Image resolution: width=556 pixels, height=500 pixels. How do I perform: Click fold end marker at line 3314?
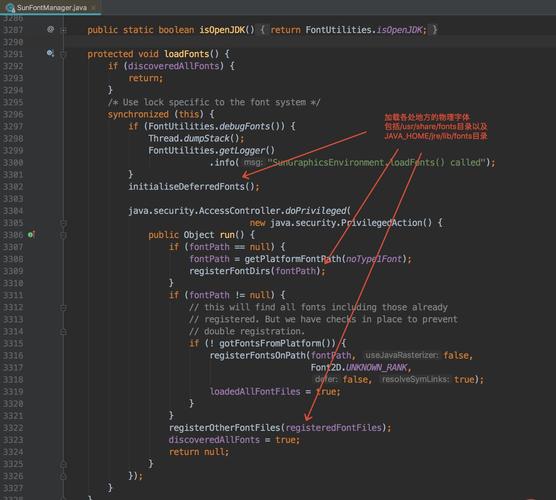tap(63, 332)
